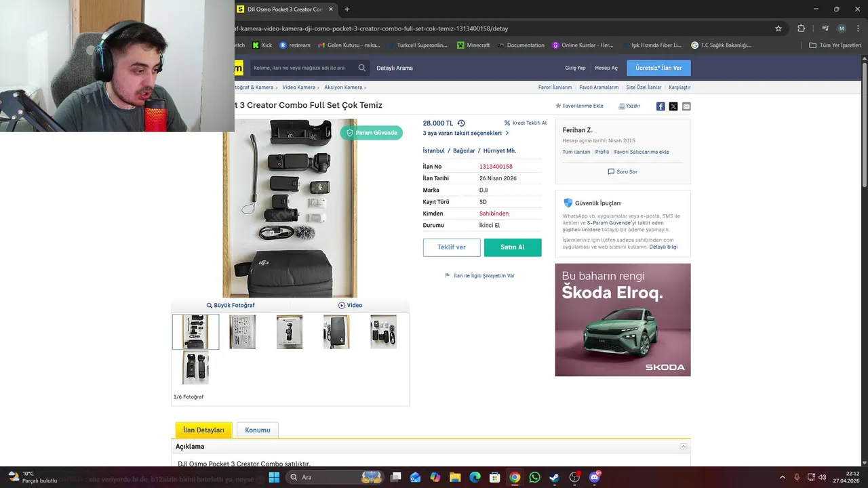Click Favori Satıcılarıma ekle link
Screen dimensions: 868x488
642,152
